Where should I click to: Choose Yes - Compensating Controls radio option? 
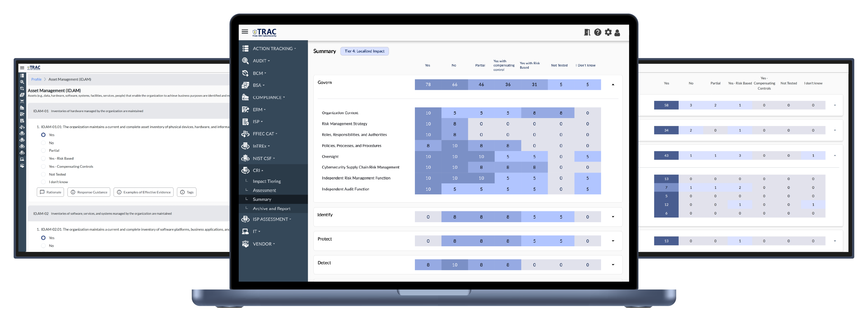43,166
